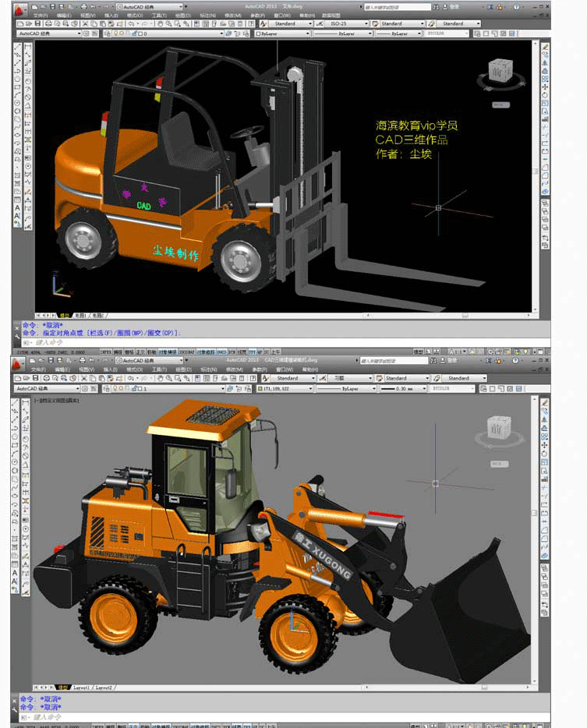Open the red AutoCAD application menu in forklift window
This screenshot has width=587, height=728.
click(19, 9)
